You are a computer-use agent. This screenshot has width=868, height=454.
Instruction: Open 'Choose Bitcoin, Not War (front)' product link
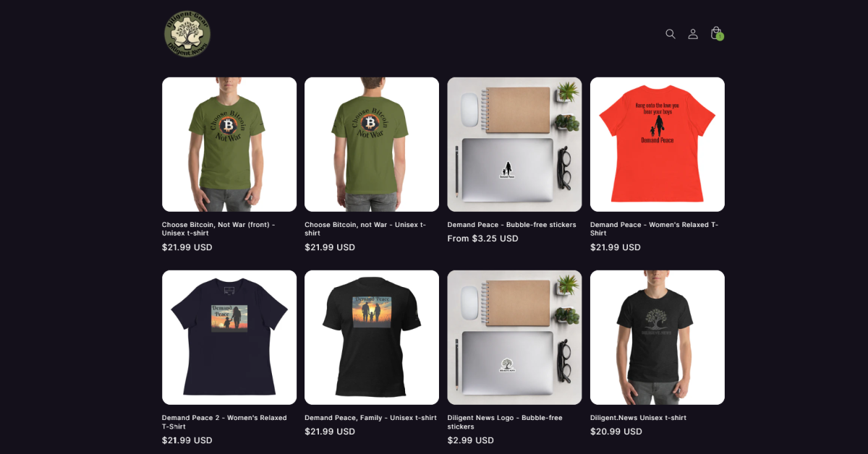[x=218, y=229]
